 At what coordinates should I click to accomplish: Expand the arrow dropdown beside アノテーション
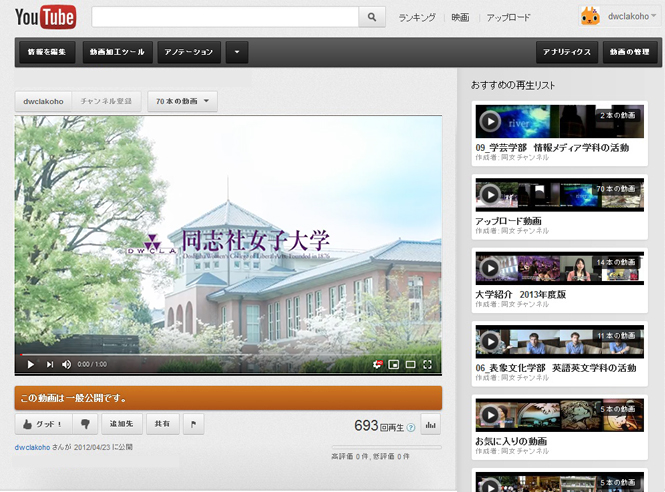pos(237,52)
